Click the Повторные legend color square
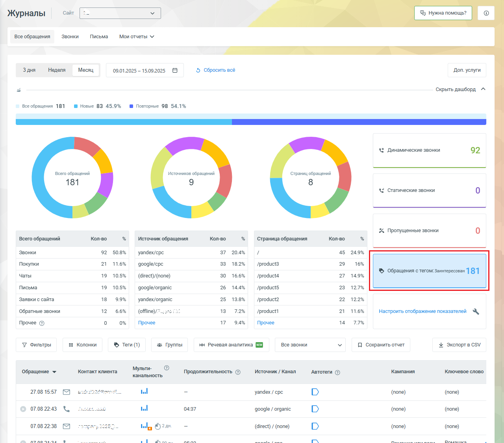504x443 pixels. [131, 106]
